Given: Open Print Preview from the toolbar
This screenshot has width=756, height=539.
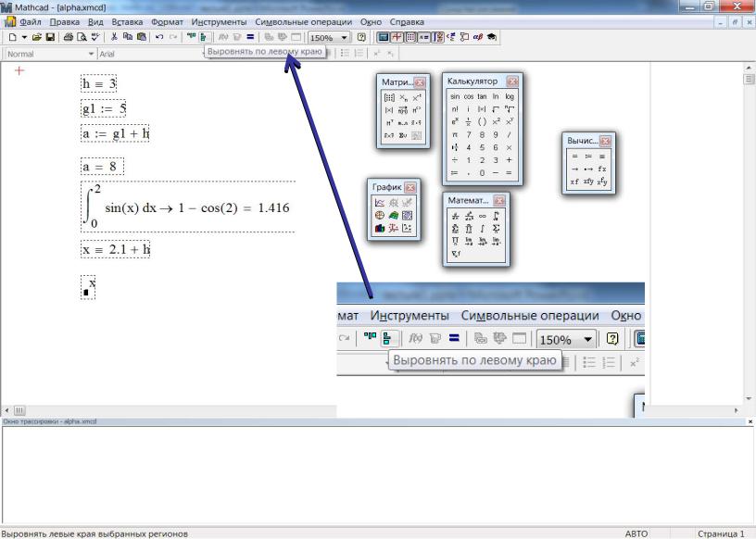Looking at the screenshot, I should point(82,37).
